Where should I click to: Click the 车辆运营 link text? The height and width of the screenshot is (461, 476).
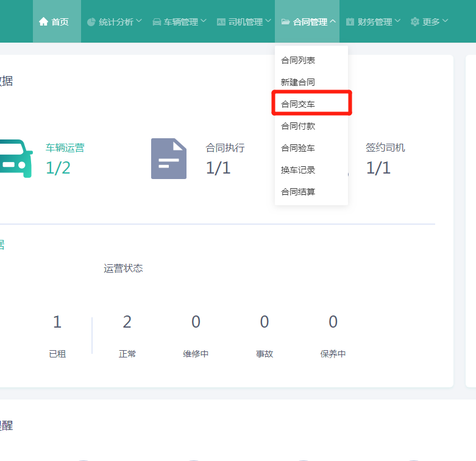pyautogui.click(x=65, y=147)
